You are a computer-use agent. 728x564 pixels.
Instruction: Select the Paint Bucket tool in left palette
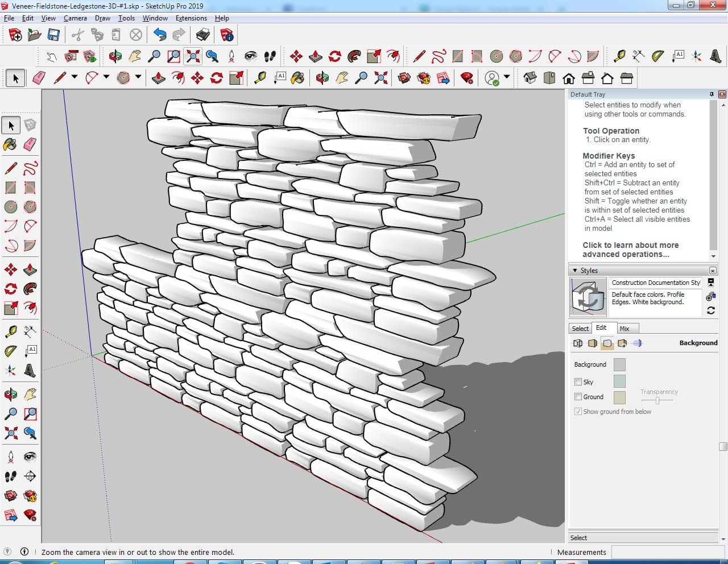point(10,144)
